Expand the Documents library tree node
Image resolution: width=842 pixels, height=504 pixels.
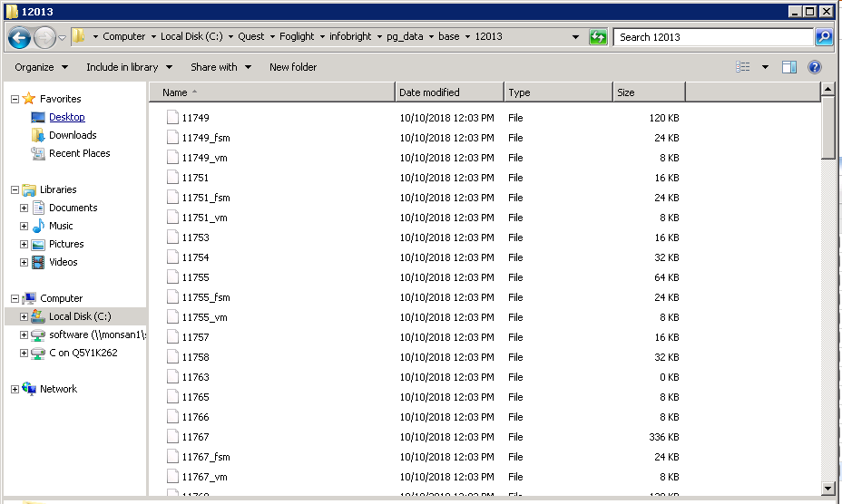click(x=24, y=208)
